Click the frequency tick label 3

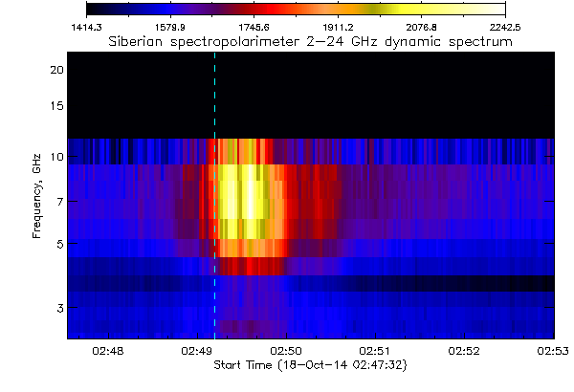point(60,308)
